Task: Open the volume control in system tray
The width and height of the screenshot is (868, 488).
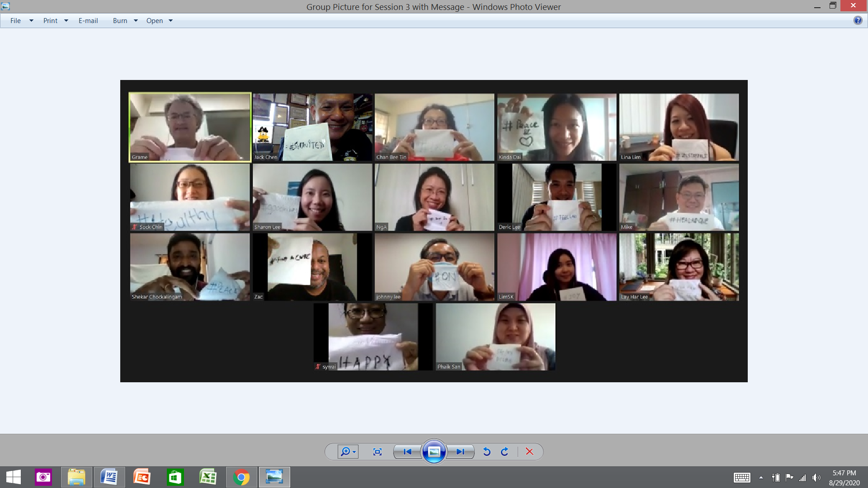Action: point(816,477)
